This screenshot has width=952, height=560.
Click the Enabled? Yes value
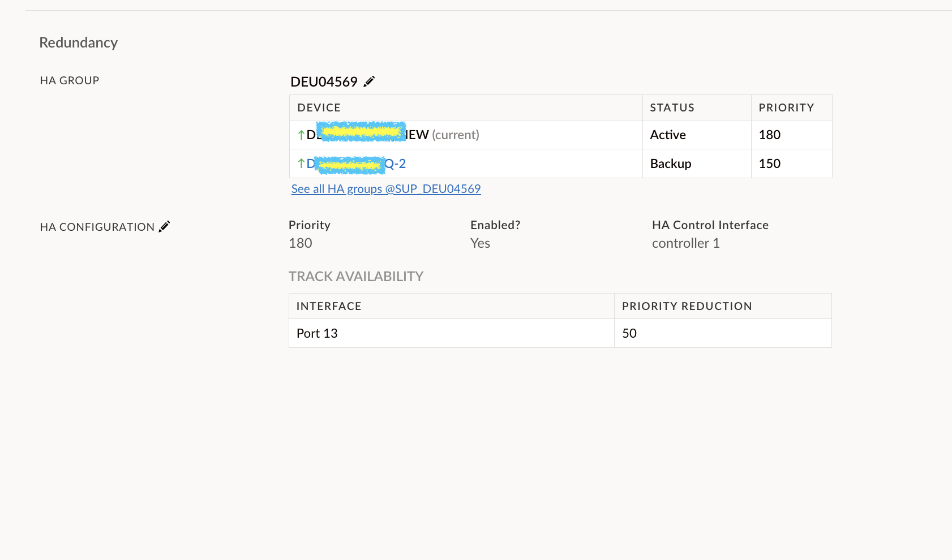(x=480, y=243)
